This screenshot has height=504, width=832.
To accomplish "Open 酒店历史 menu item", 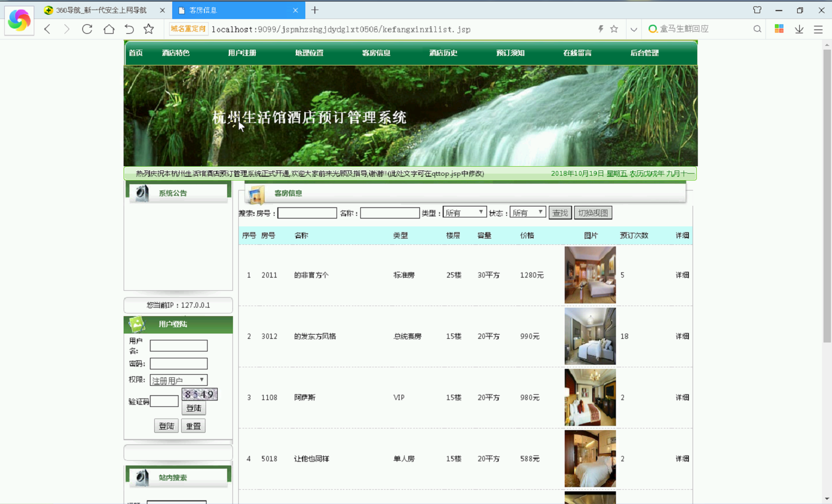I will [443, 53].
